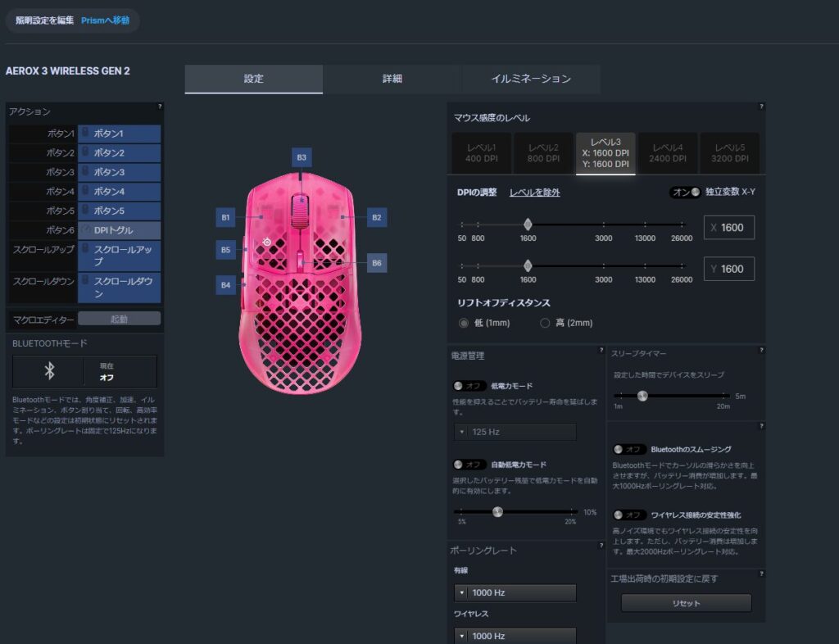Expand the 125 Hz low power dropdown
The width and height of the screenshot is (839, 644).
coord(515,432)
